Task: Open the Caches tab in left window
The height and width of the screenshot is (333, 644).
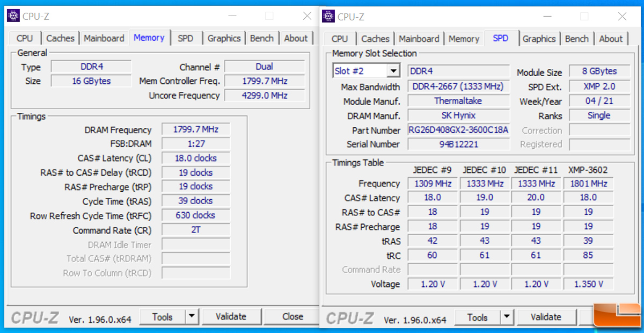Action: pos(60,38)
